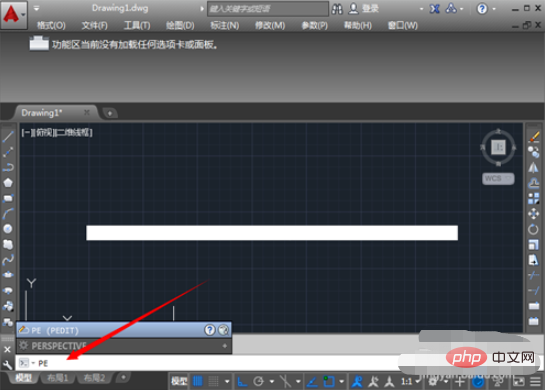
Task: Open the 修改(M) menu
Action: point(270,25)
